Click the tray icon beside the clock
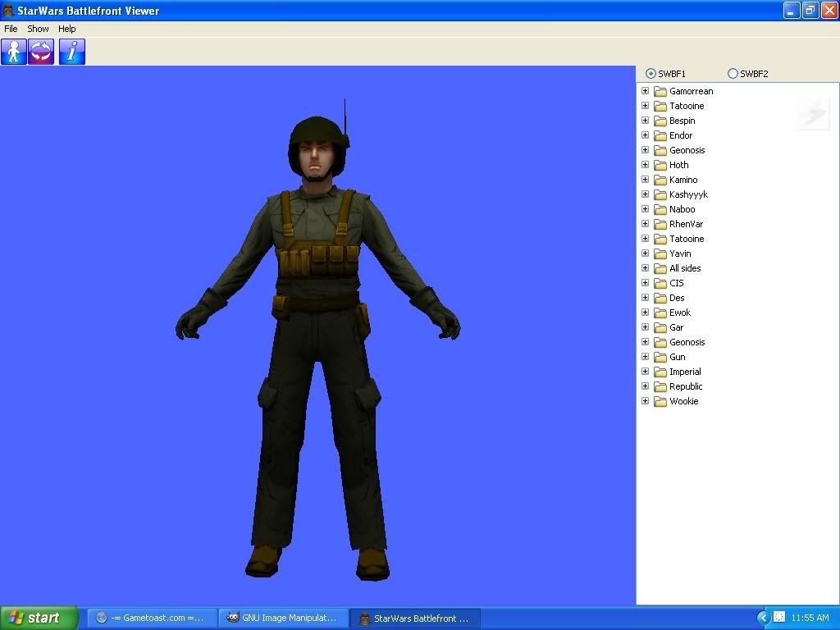This screenshot has width=840, height=630. [x=779, y=617]
